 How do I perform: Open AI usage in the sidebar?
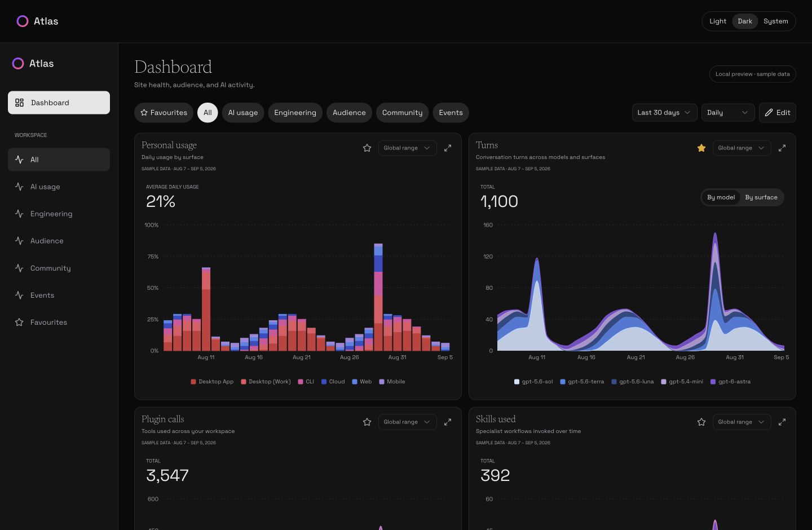[59, 187]
